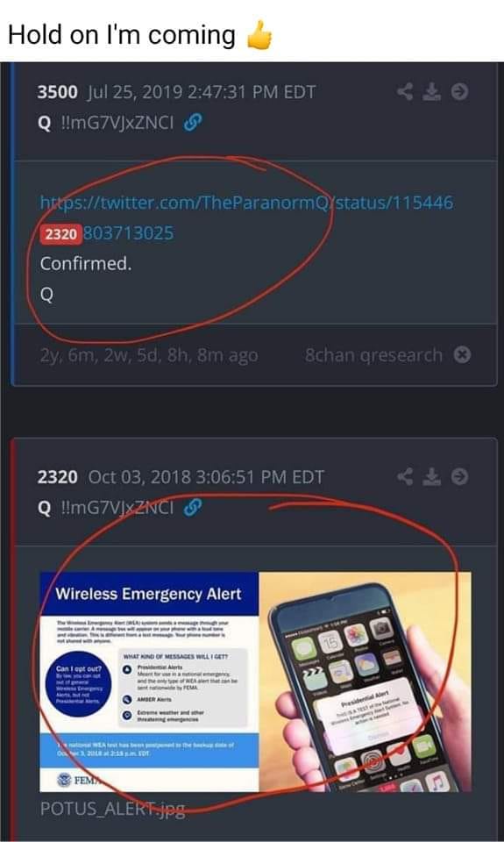The width and height of the screenshot is (504, 842).
Task: Click post number 2320 heading
Action: [x=58, y=477]
